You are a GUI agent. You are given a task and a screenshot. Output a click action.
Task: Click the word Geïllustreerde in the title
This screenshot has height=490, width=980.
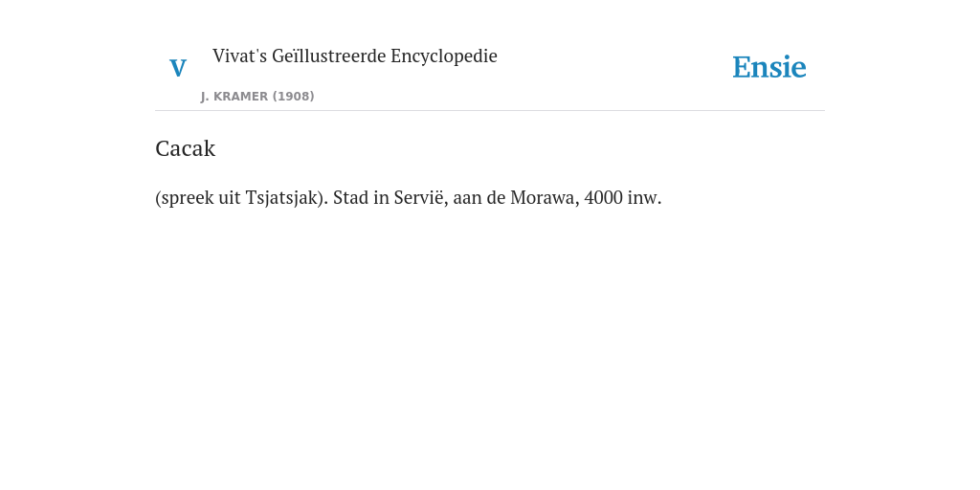click(x=329, y=56)
